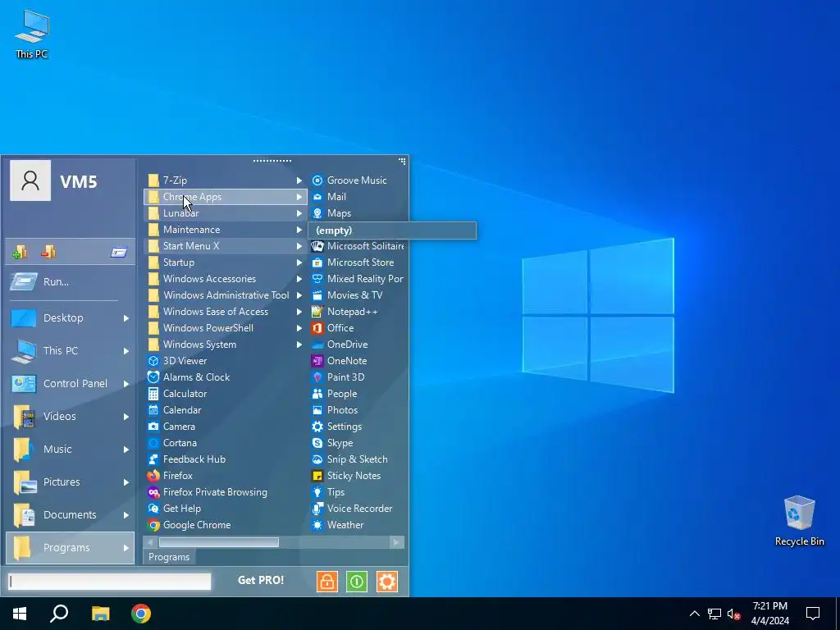Open OneDrive icon

click(x=317, y=345)
